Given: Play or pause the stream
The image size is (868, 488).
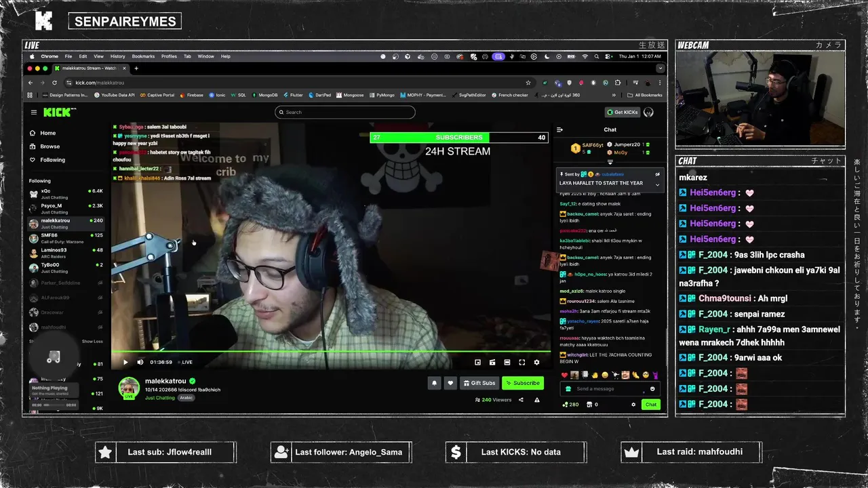Looking at the screenshot, I should [x=125, y=362].
